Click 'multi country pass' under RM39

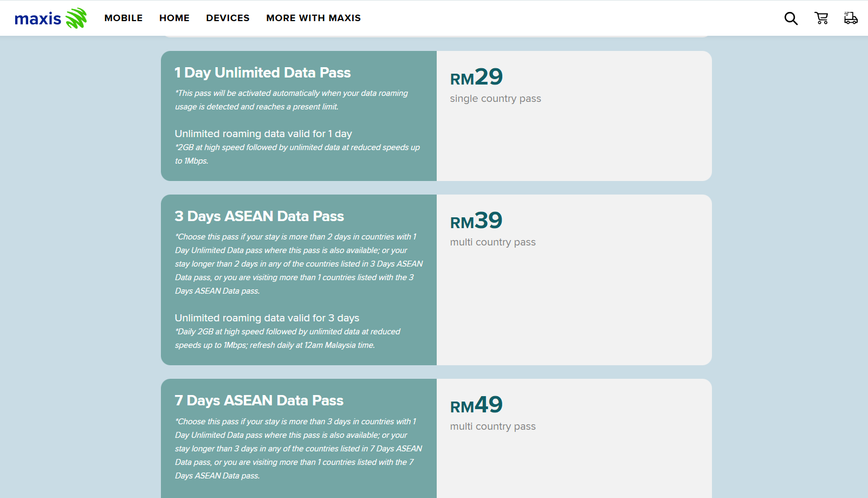[493, 242]
